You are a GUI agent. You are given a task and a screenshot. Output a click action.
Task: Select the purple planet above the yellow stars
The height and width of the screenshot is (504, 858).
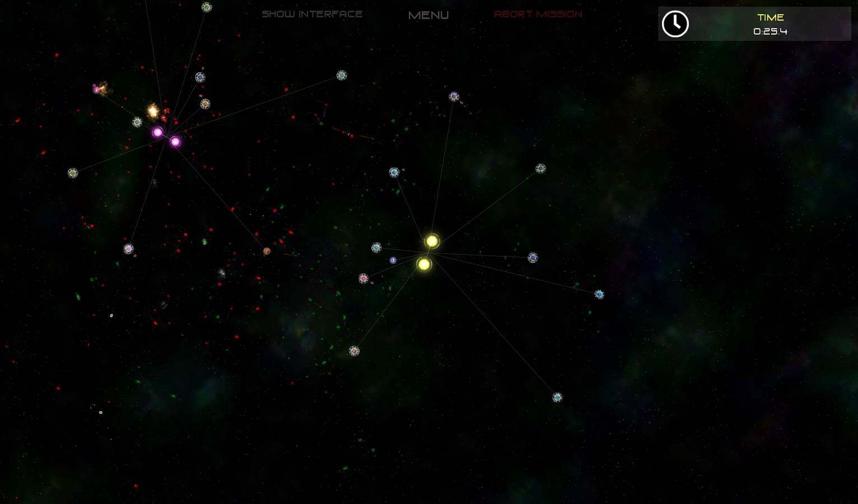[454, 96]
